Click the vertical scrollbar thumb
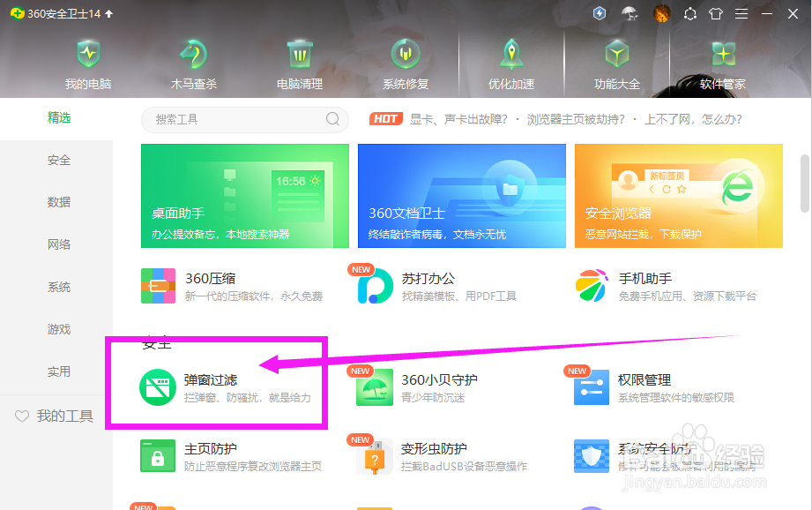Viewport: 812px width, 510px height. (804, 184)
